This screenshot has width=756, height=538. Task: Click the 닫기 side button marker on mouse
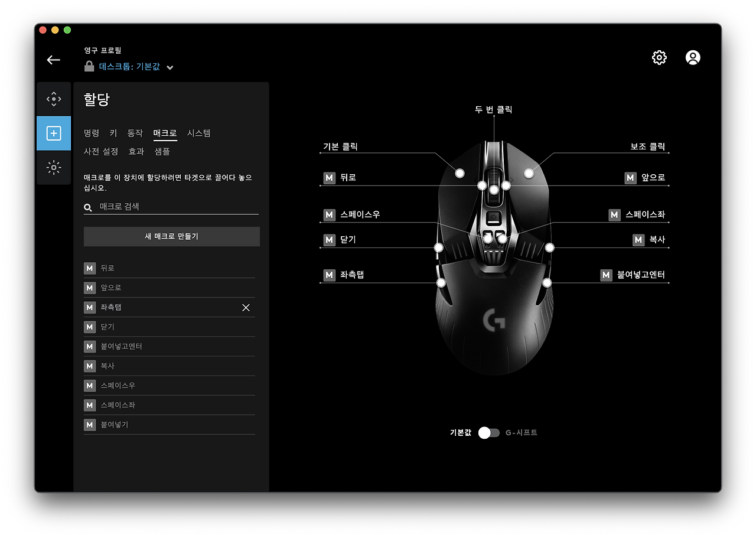pyautogui.click(x=438, y=247)
